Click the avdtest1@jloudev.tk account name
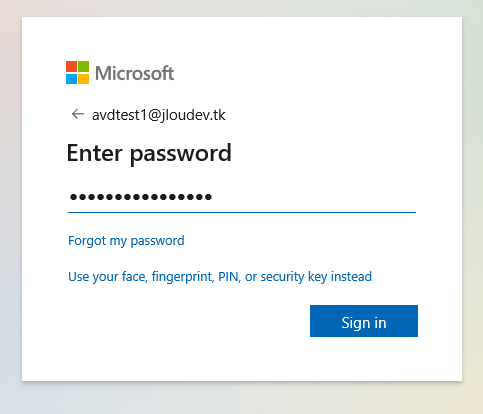Screen dimensions: 483x414 tap(159, 115)
